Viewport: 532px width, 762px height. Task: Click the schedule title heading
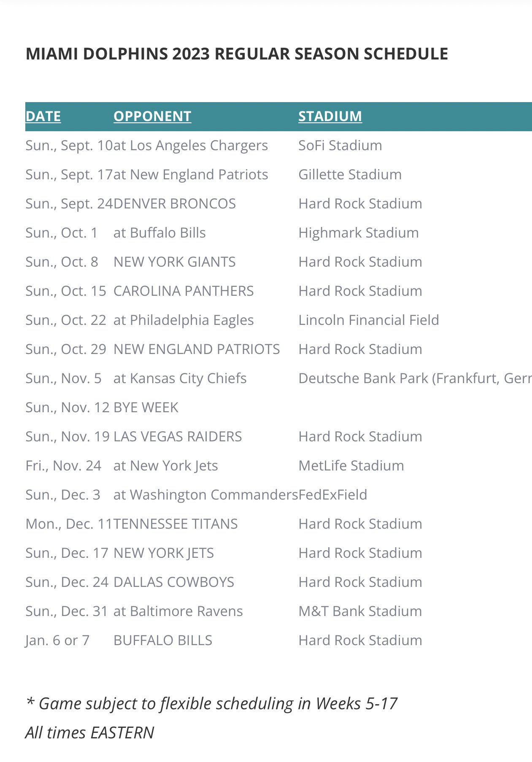[237, 54]
